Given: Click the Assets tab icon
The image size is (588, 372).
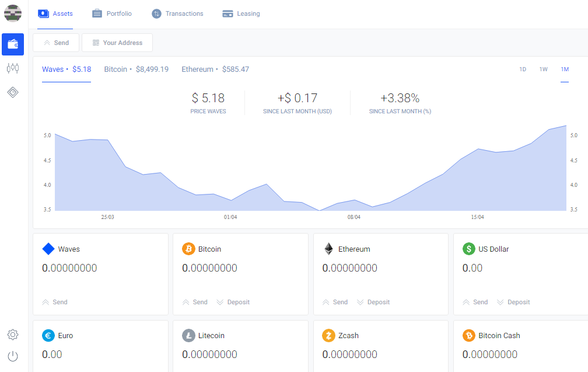Looking at the screenshot, I should coord(44,13).
